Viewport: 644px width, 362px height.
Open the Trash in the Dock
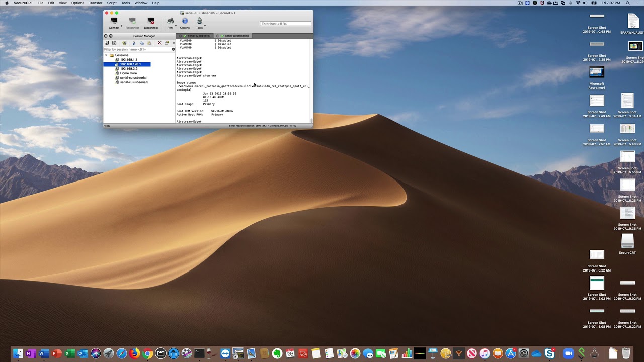click(x=626, y=353)
